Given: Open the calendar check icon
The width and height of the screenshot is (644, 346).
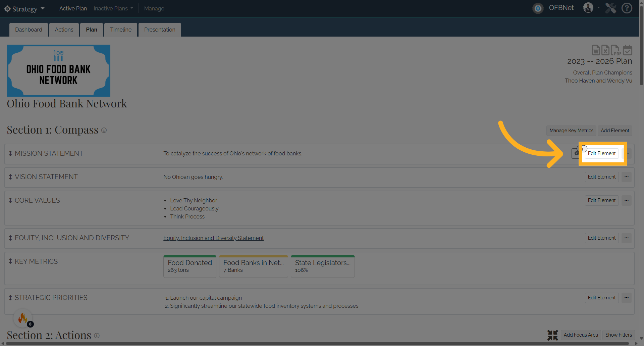Looking at the screenshot, I should coord(628,50).
